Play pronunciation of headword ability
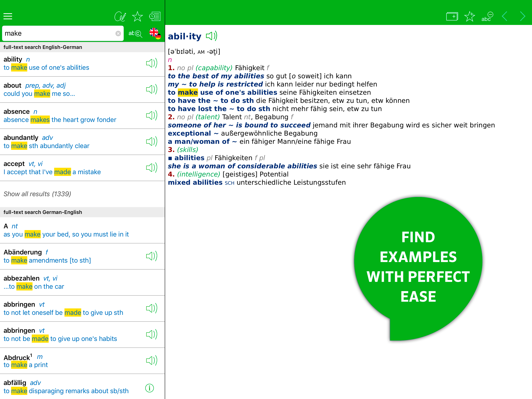This screenshot has width=532, height=399. (212, 36)
